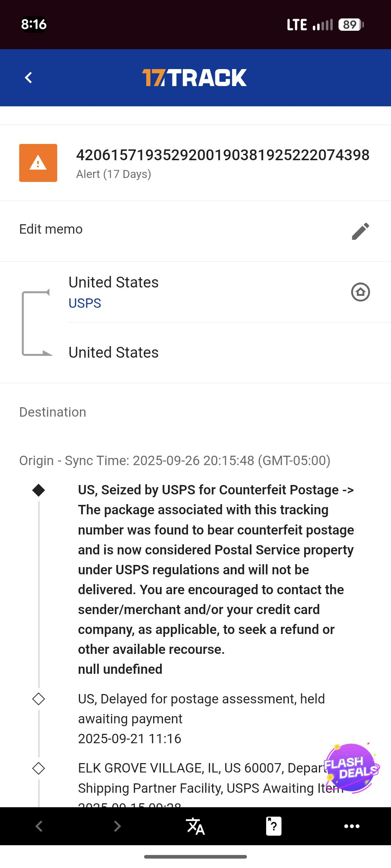Open the help question mark icon
The height and width of the screenshot is (868, 391).
tap(274, 826)
